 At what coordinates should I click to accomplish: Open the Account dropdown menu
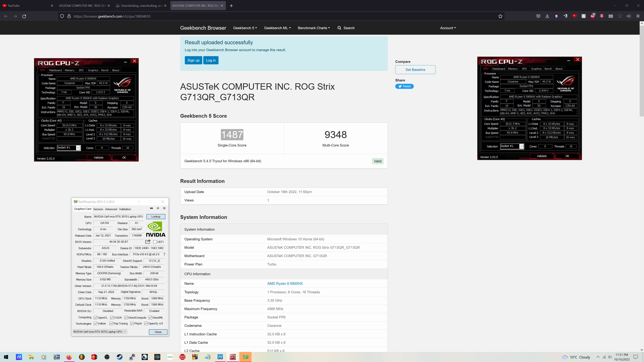point(448,28)
